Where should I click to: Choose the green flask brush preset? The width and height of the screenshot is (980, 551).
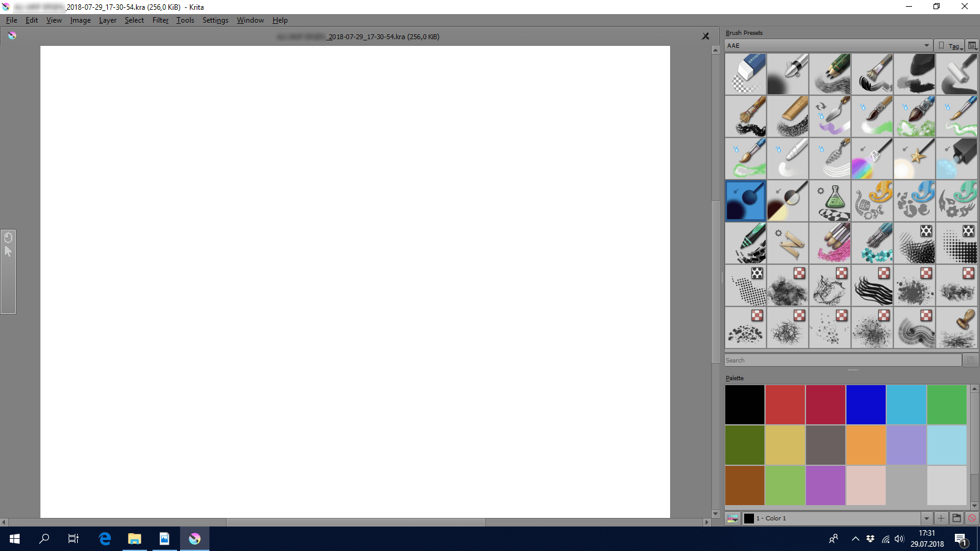830,201
